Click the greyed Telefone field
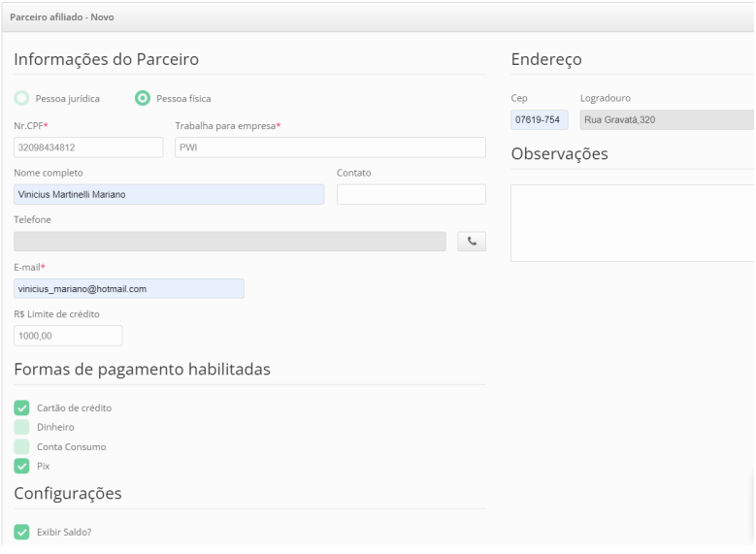 click(x=229, y=242)
